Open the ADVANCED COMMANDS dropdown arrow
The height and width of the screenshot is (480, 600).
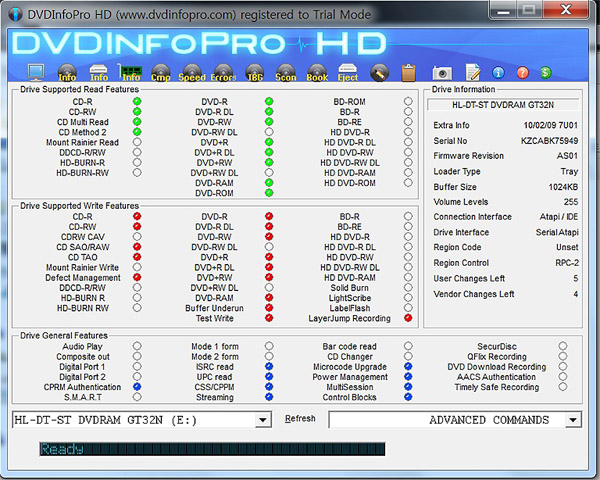[573, 420]
